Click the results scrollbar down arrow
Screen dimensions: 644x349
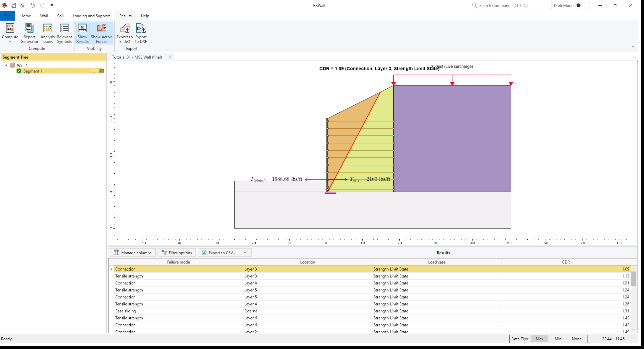(634, 330)
